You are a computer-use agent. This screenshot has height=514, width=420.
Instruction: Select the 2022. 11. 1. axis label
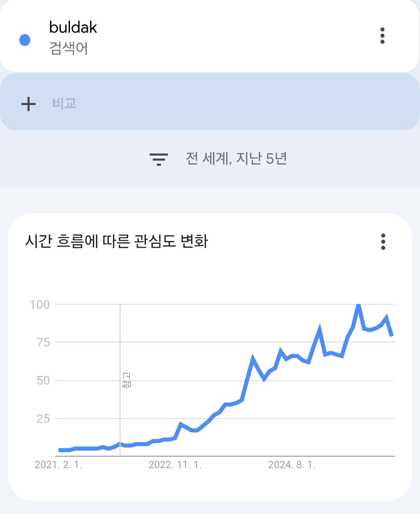click(175, 465)
